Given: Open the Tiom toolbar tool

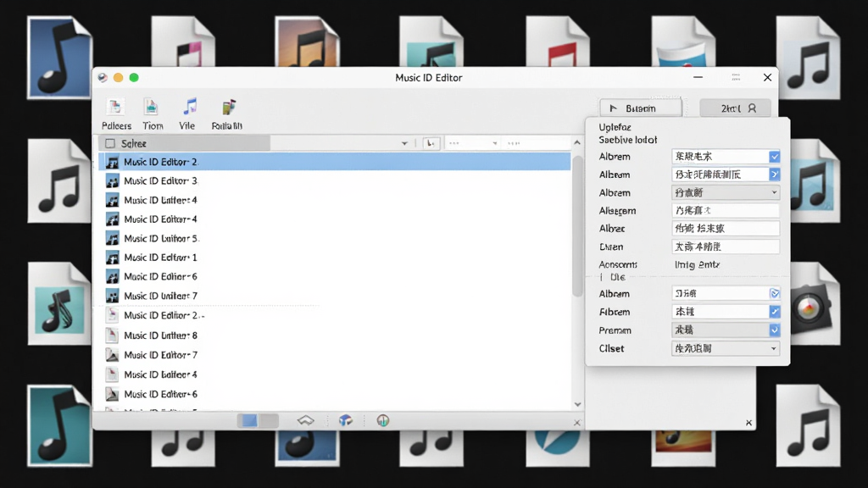Looking at the screenshot, I should pos(151,108).
